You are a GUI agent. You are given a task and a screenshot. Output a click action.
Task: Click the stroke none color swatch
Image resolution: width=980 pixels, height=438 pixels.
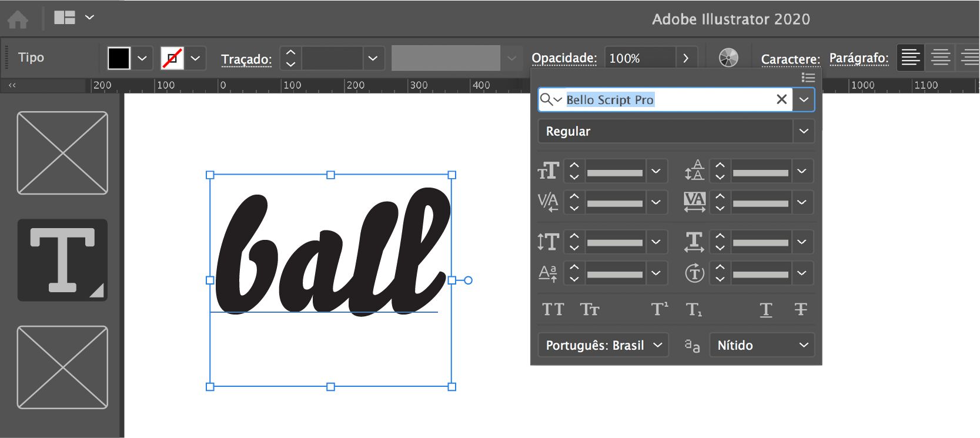(x=172, y=58)
